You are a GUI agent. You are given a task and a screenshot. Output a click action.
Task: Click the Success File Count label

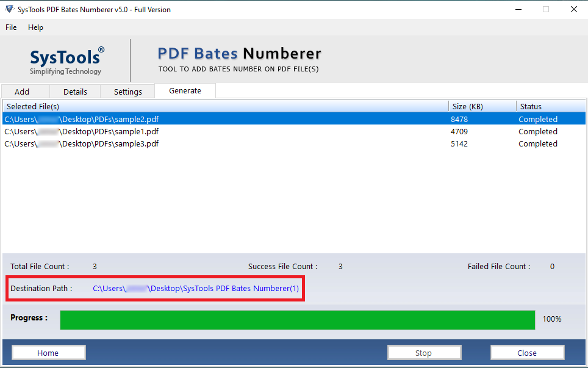click(283, 266)
